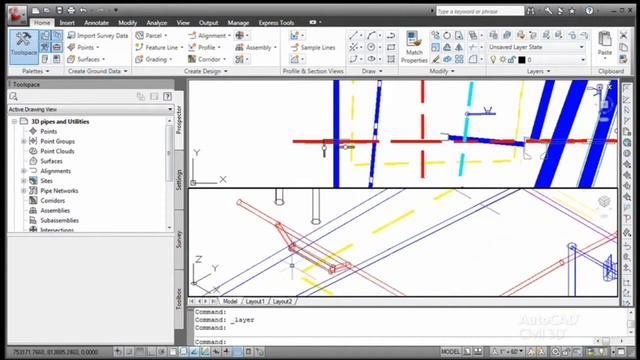The image size is (640, 360).
Task: Open the Analyze ribbon tab
Action: [x=157, y=22]
